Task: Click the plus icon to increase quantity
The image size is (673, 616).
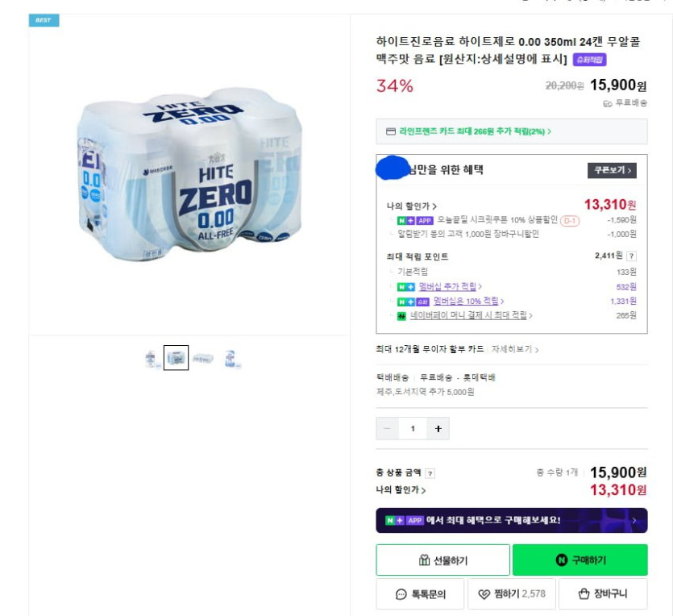Action: pos(438,429)
